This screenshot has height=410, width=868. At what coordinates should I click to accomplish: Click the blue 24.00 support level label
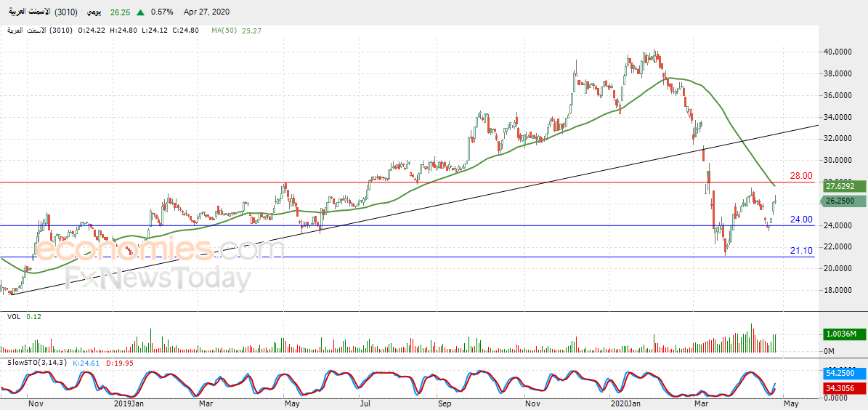pos(801,220)
